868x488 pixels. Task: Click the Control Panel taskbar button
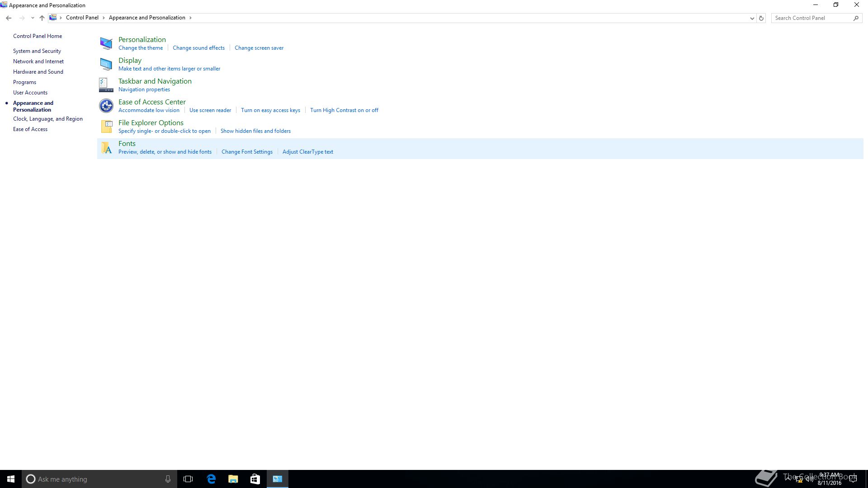pos(278,479)
